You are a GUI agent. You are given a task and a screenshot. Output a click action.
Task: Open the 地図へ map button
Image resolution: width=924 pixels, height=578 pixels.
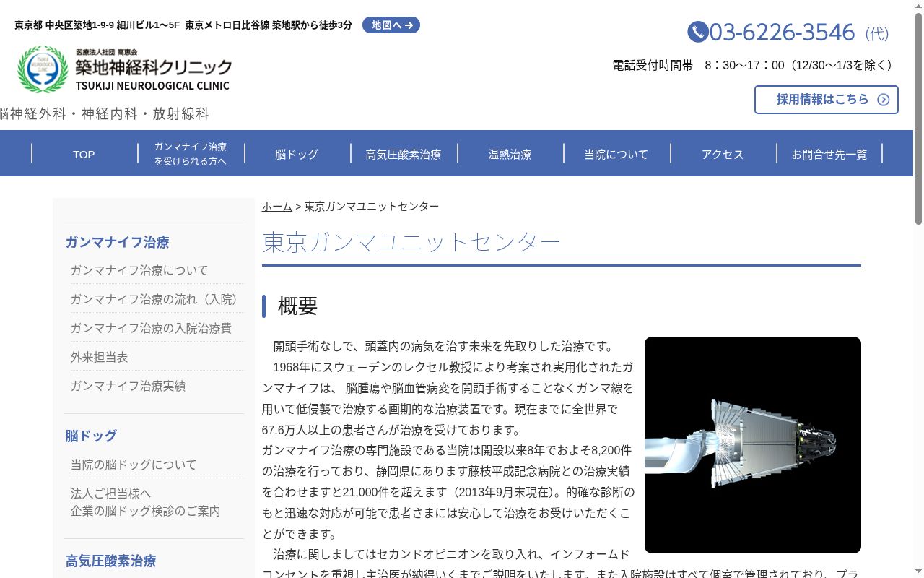(x=391, y=25)
